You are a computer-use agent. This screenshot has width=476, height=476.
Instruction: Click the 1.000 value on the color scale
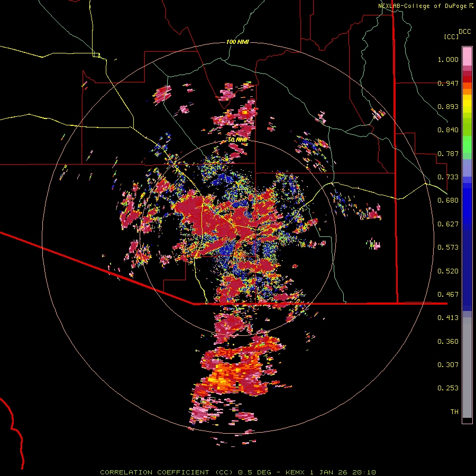click(448, 60)
